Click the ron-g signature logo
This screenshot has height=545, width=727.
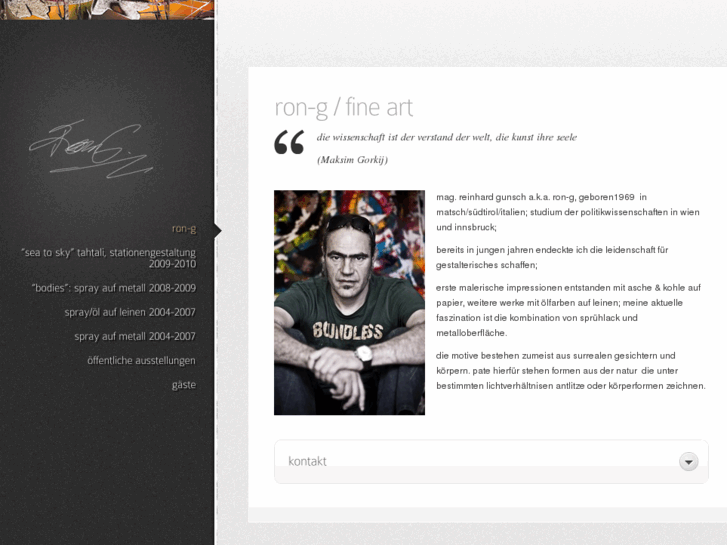(91, 149)
